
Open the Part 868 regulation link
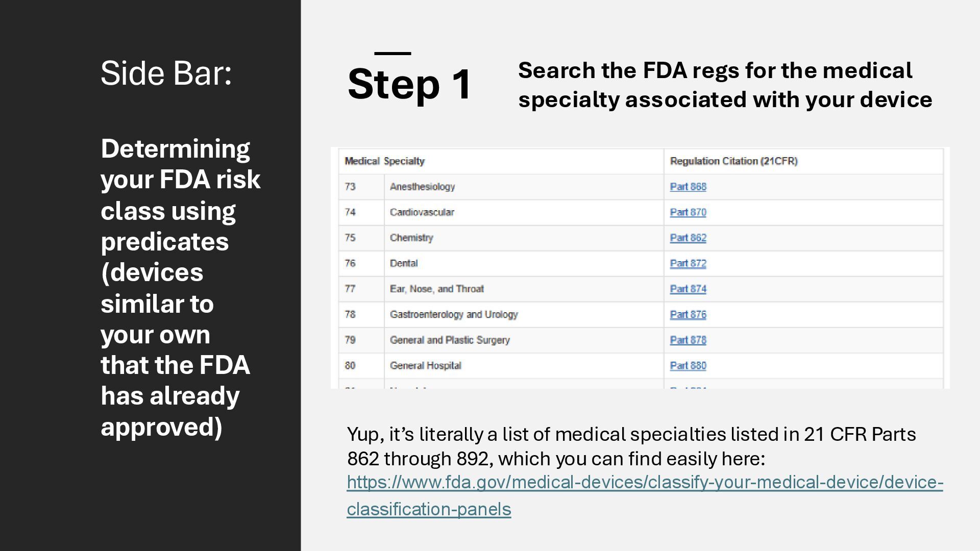[688, 187]
